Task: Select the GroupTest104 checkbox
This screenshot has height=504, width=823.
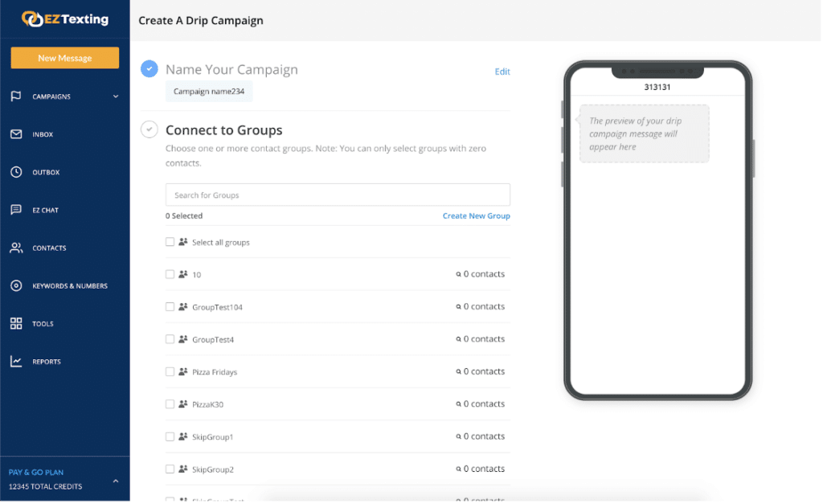Action: pos(170,307)
